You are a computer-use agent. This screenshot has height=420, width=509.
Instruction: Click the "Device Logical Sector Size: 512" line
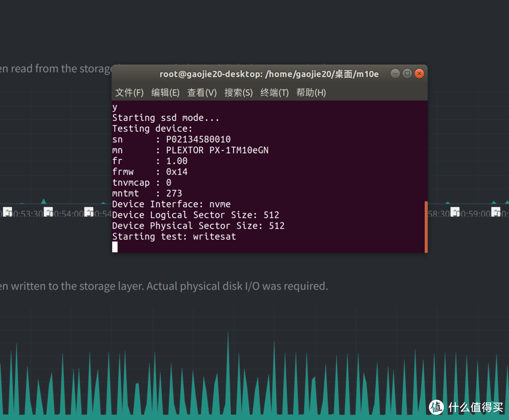(196, 215)
